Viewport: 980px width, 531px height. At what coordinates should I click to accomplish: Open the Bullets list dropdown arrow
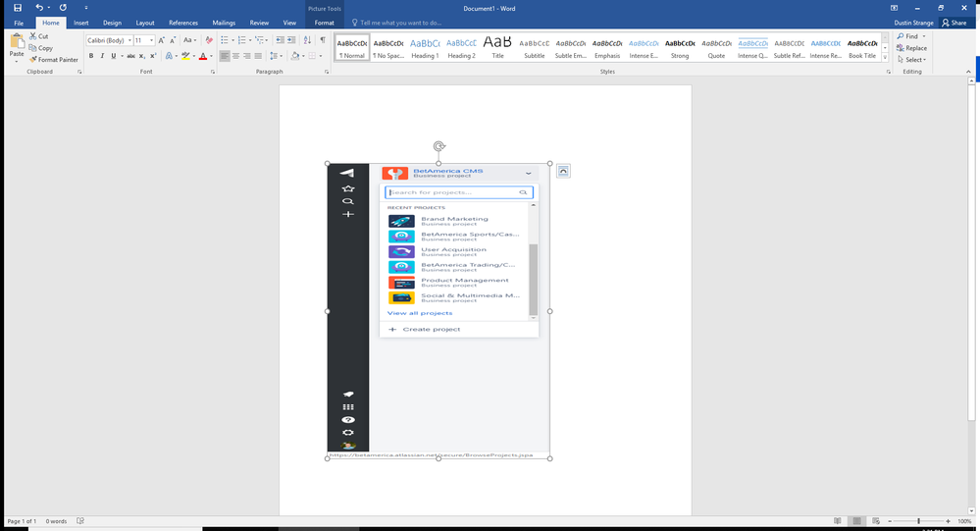pyautogui.click(x=232, y=40)
